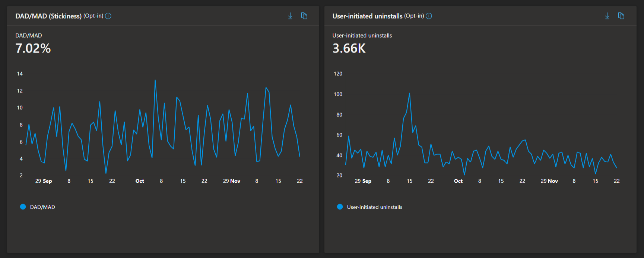Toggle the User-initiated uninstalls legend dot
The width and height of the screenshot is (644, 258).
tap(340, 207)
